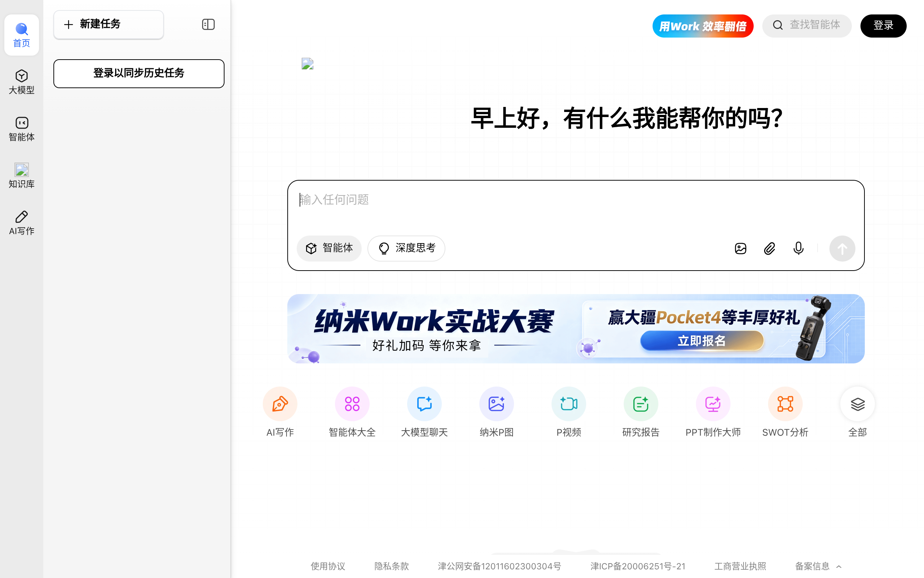
Task: Open AI写作 in the left sidebar
Action: coord(21,223)
